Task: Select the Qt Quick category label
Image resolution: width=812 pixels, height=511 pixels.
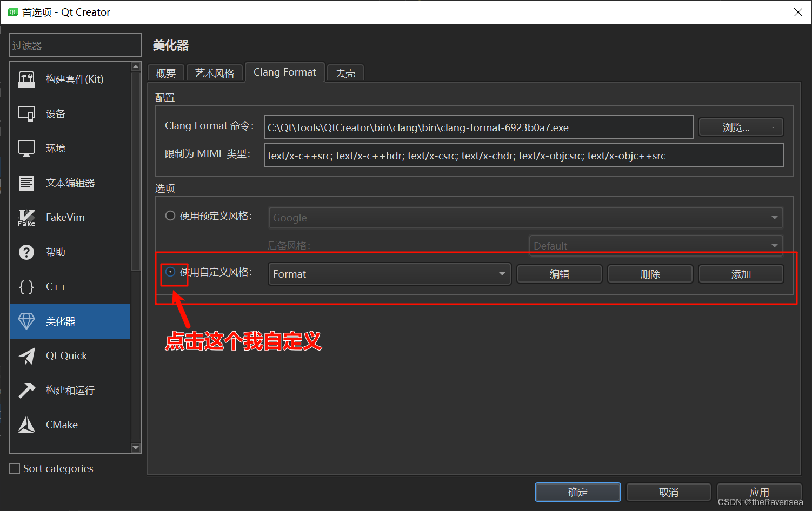Action: (x=66, y=356)
